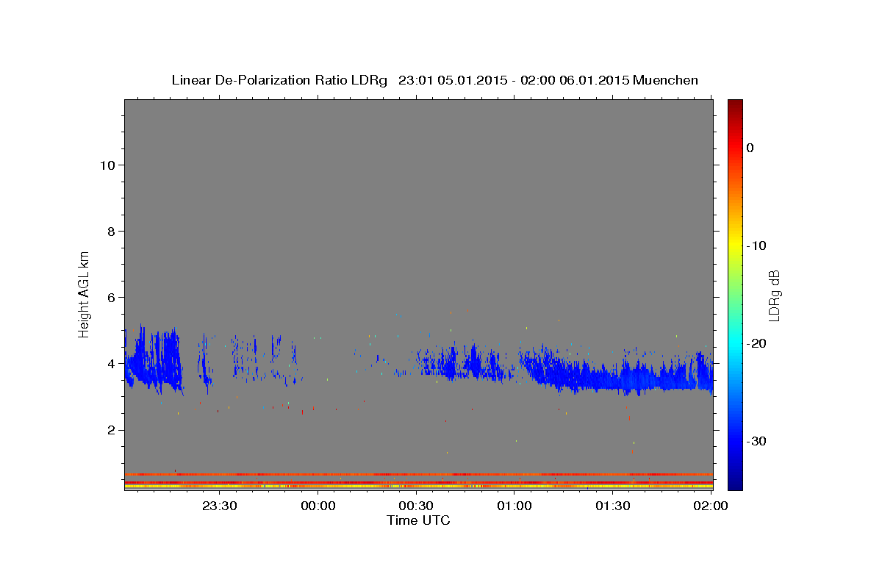Viewport: 882px width, 588px height.
Task: Click the "LDRg dB" colorbar label
Action: point(773,295)
